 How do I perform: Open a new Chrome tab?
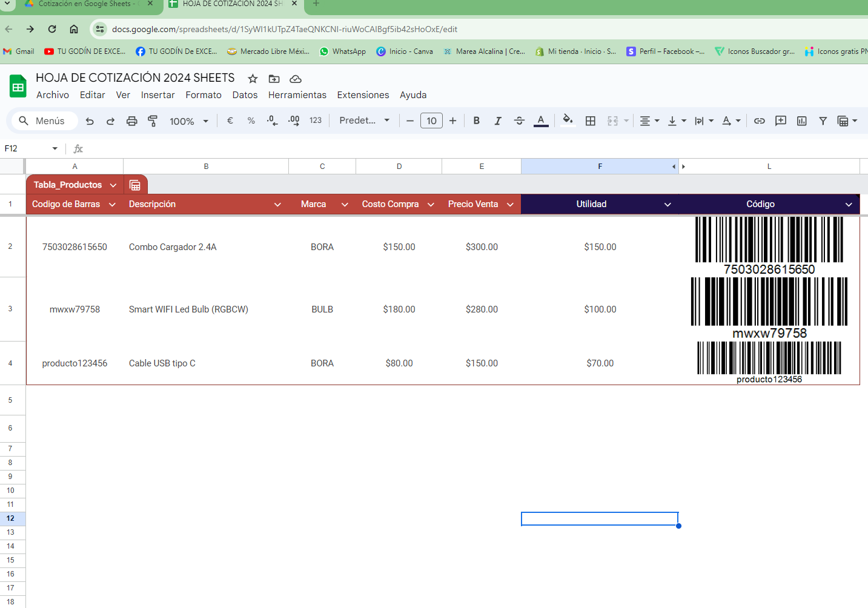(316, 4)
